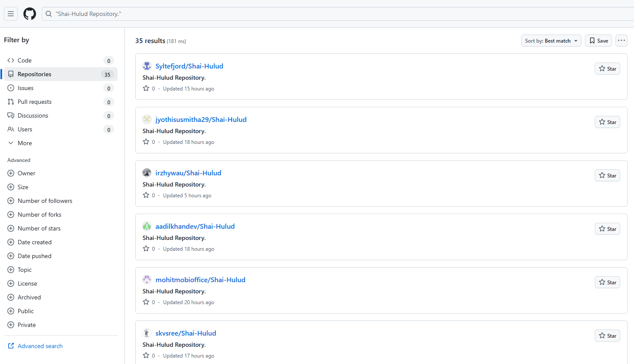
Task: View stargazers count of skvsree/Shai-Hulud
Action: 149,355
